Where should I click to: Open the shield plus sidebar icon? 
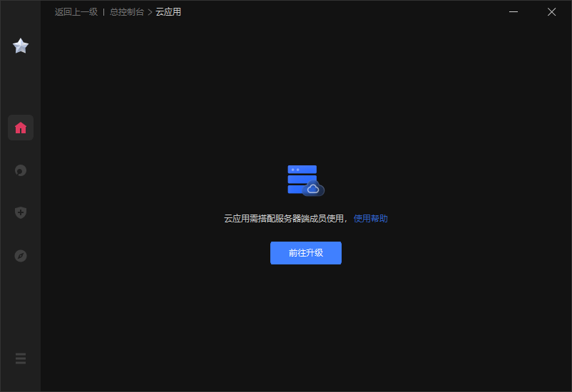pyautogui.click(x=21, y=212)
